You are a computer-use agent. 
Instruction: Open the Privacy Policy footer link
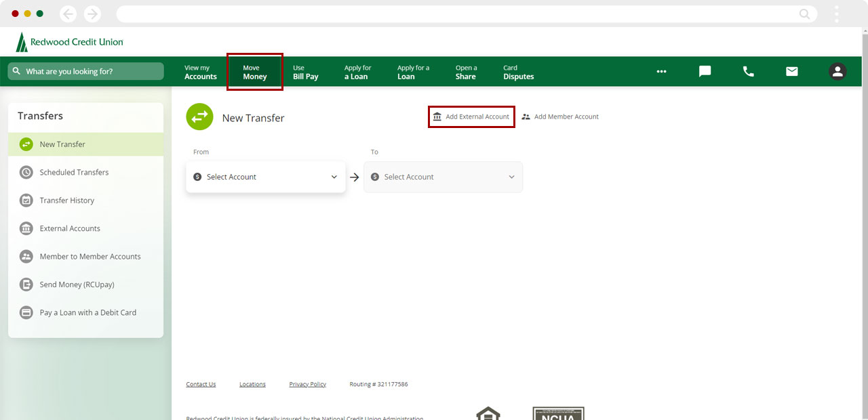307,384
